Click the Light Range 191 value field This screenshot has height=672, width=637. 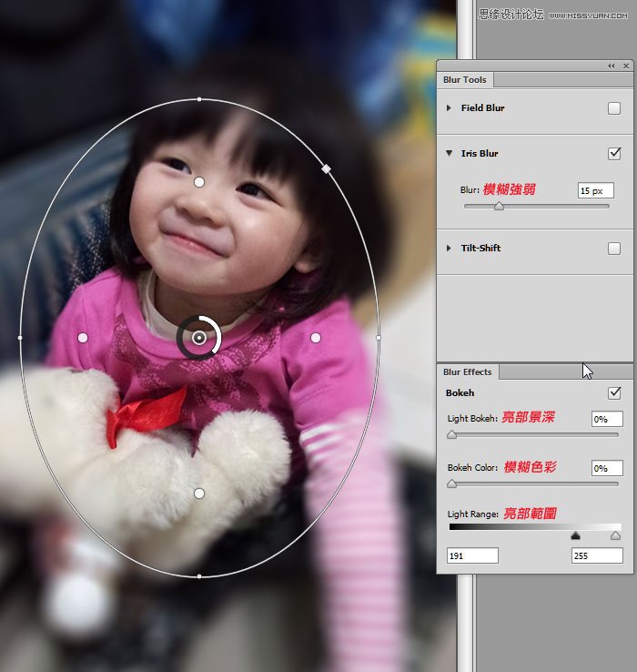472,555
